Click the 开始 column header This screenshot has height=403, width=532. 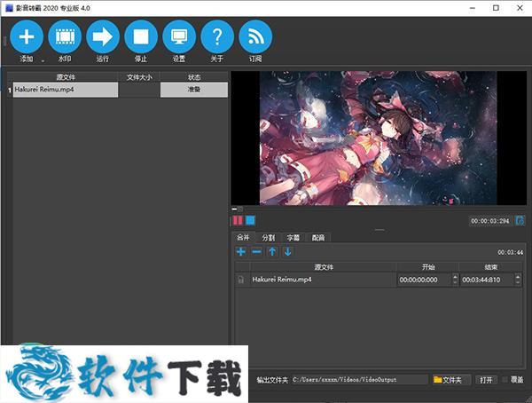[428, 267]
